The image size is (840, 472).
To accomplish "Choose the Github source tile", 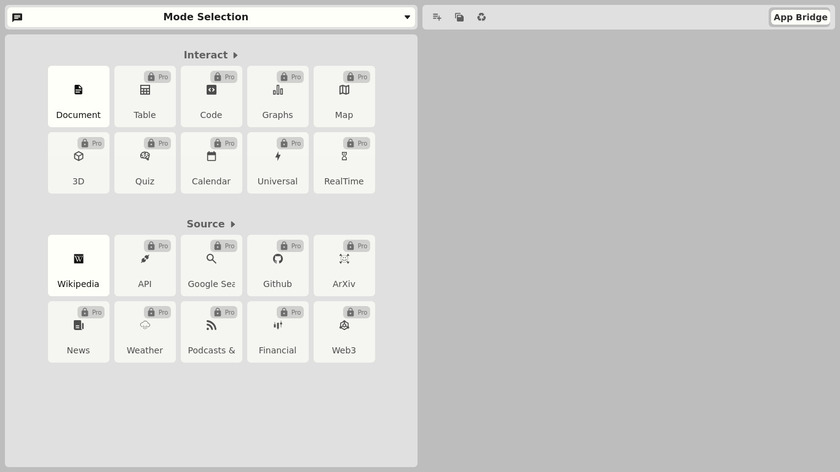I will pos(277,266).
